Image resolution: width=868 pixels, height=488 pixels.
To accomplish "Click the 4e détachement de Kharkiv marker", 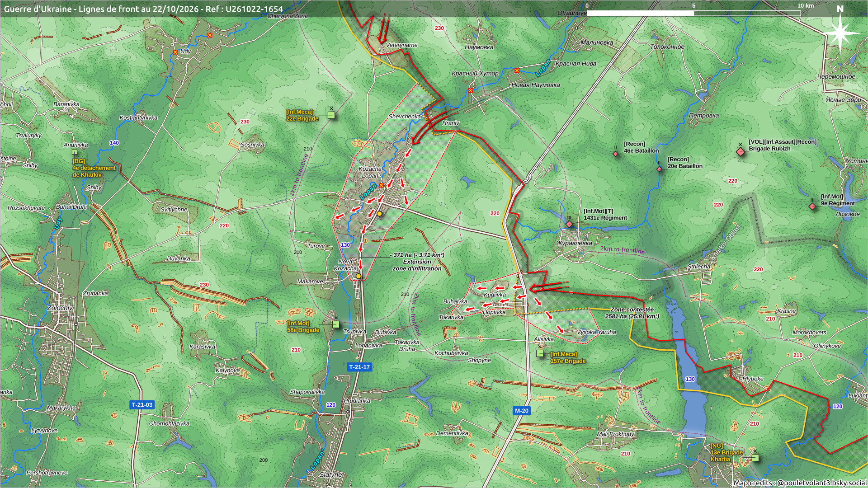I will [x=75, y=152].
